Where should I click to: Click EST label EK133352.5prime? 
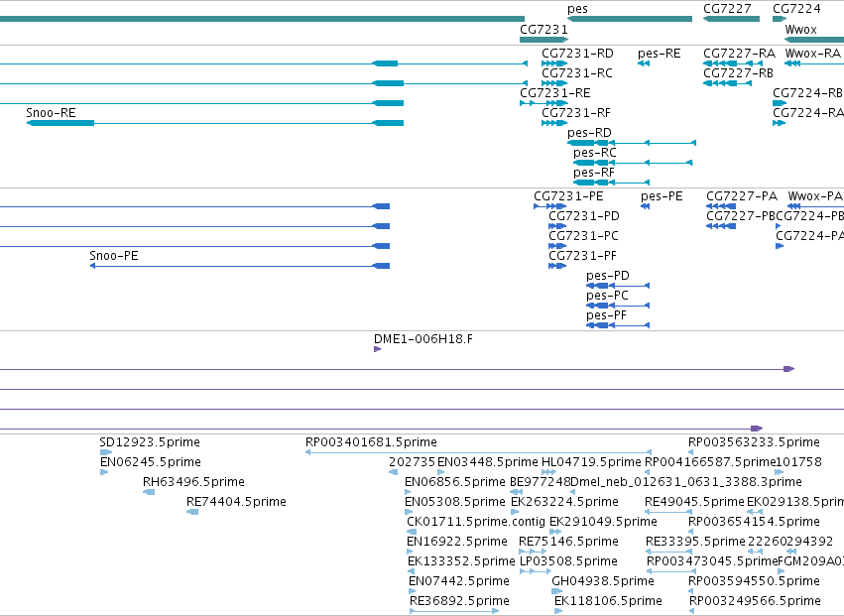click(x=461, y=562)
